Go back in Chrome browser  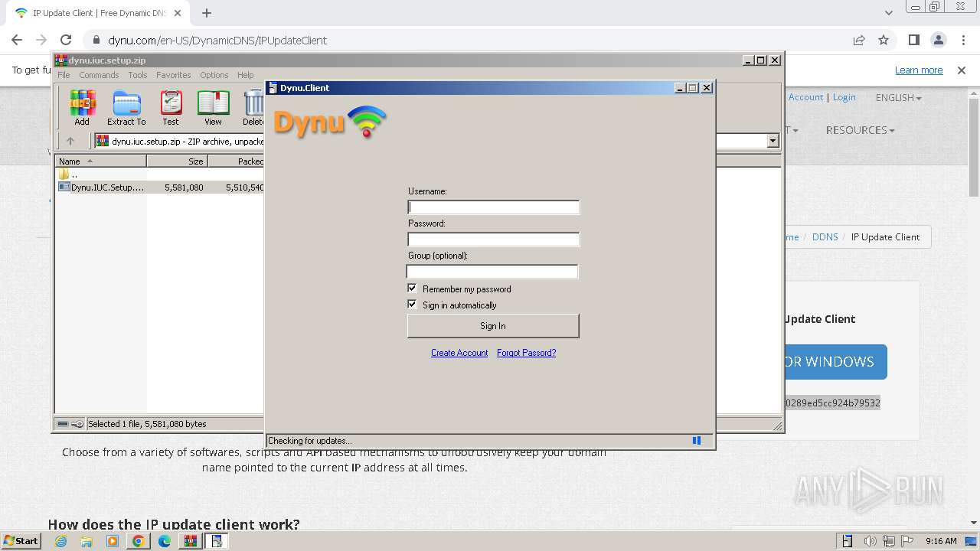(17, 40)
